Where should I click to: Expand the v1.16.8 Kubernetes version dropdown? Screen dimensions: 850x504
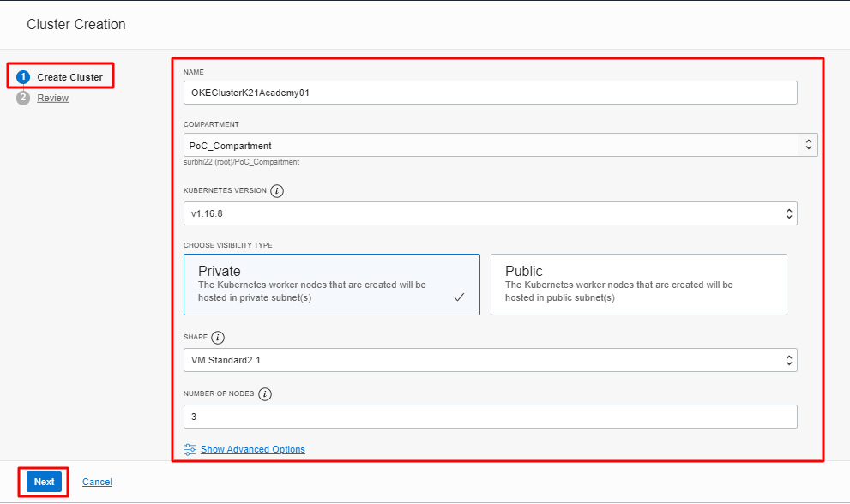click(x=490, y=213)
